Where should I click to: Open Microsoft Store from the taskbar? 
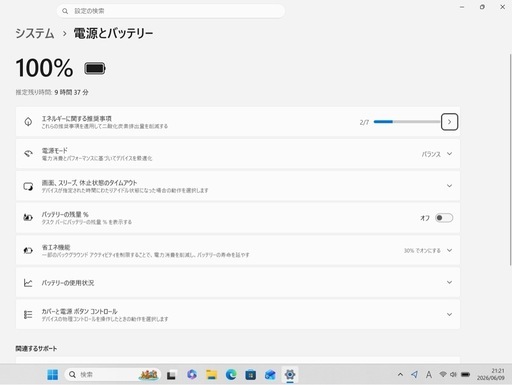coord(251,375)
